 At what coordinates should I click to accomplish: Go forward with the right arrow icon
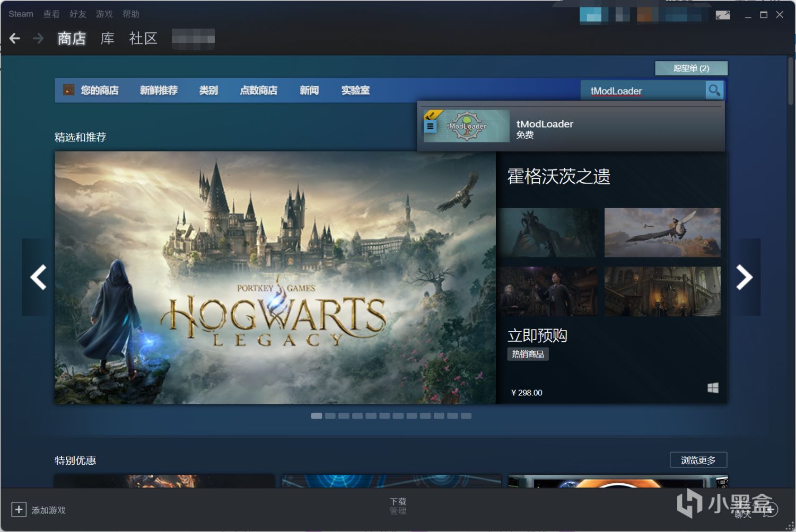pyautogui.click(x=38, y=38)
